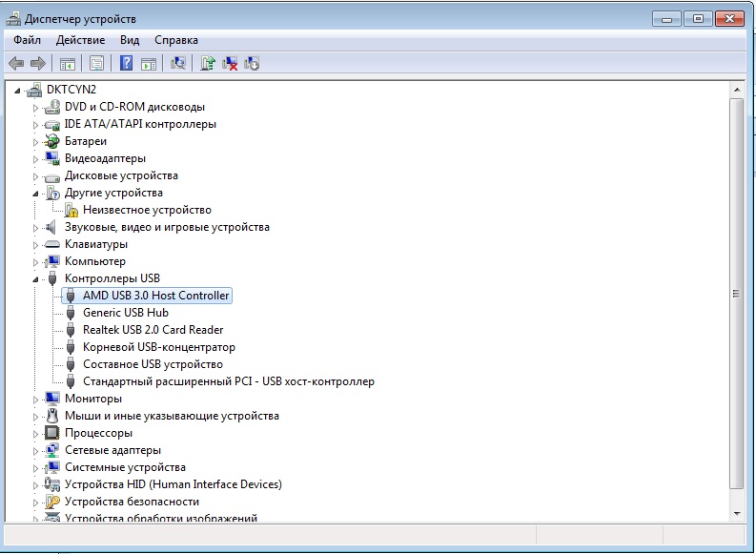
Task: Click the unknown device warning icon
Action: point(71,210)
